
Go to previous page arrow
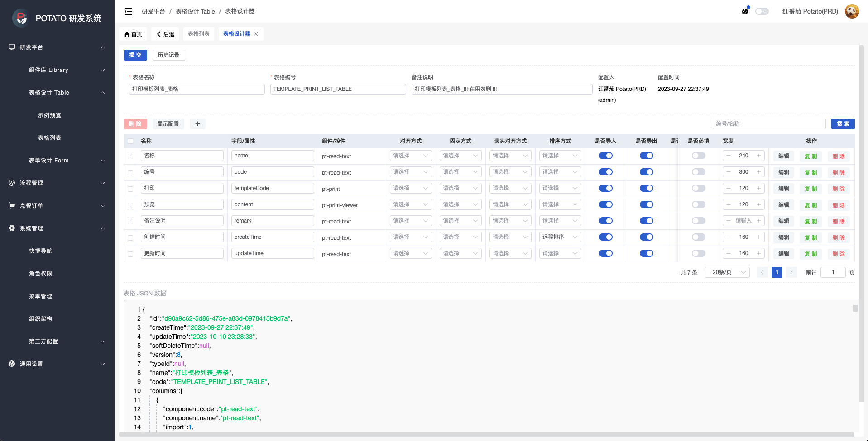(762, 272)
